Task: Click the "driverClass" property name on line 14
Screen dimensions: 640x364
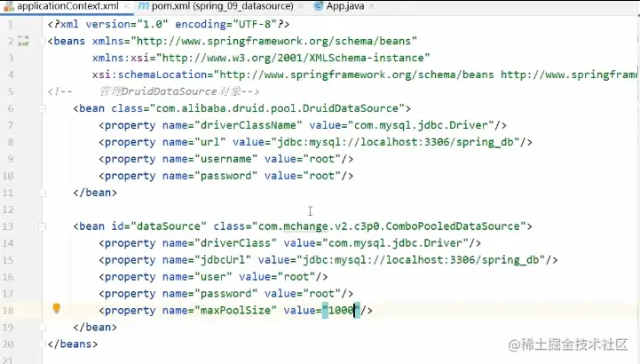Action: point(235,243)
